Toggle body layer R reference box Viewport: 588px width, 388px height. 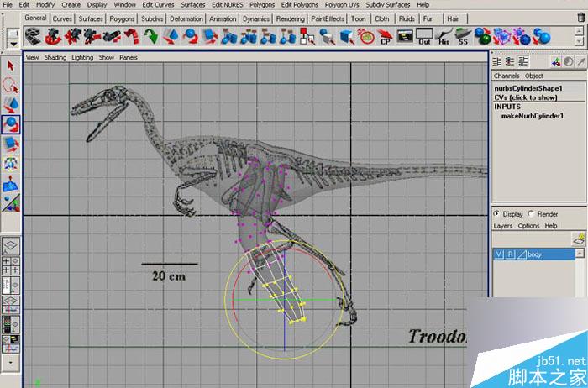(x=510, y=254)
